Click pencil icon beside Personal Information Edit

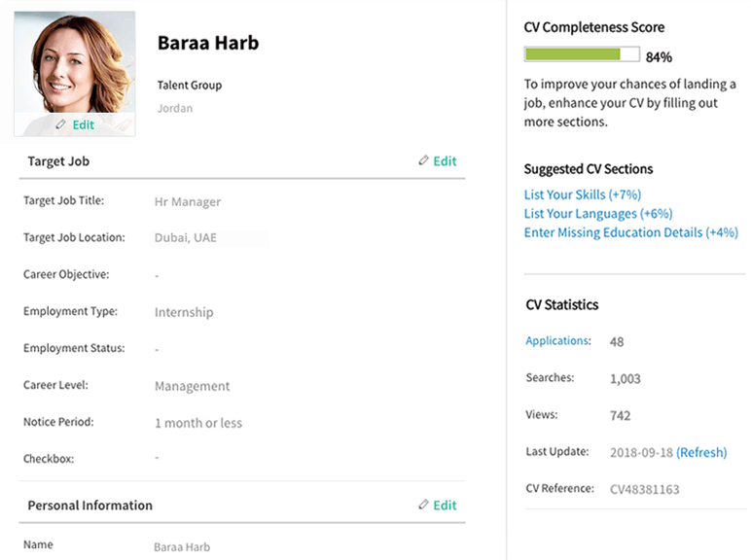423,505
